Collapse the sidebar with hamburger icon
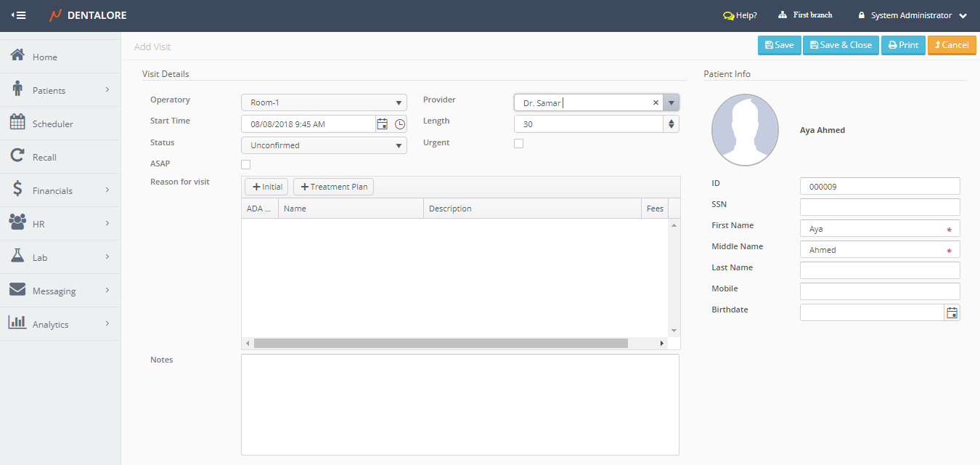This screenshot has height=465, width=980. tap(19, 15)
